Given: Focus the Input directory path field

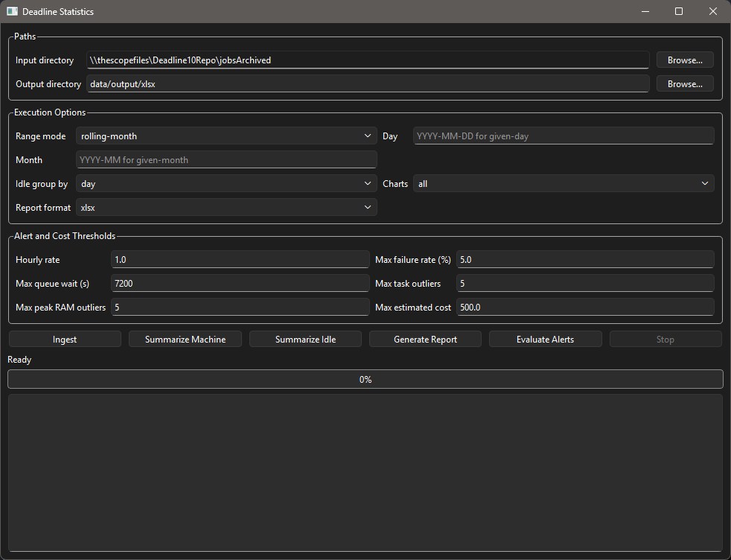Looking at the screenshot, I should click(368, 60).
